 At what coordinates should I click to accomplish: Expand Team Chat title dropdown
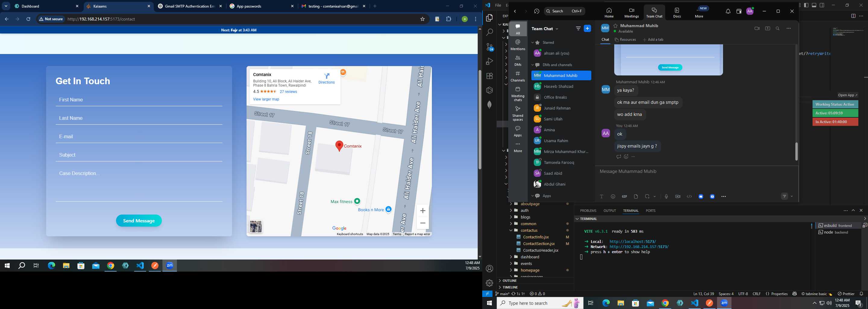[x=557, y=29]
